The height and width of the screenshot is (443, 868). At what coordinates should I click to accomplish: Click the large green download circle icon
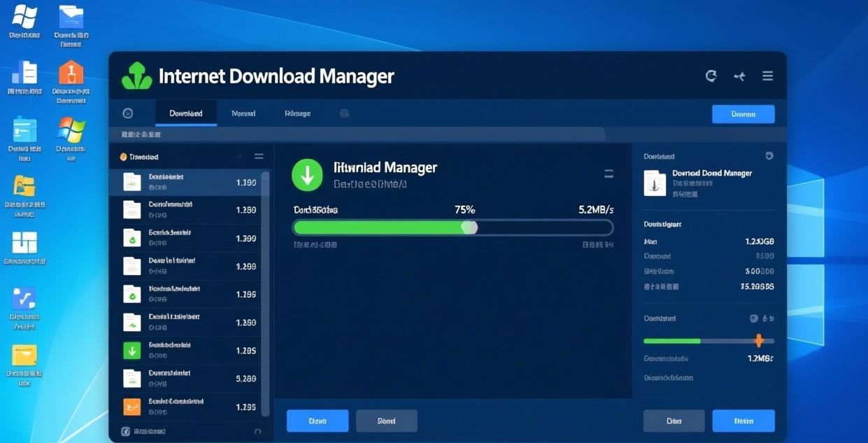tap(307, 175)
